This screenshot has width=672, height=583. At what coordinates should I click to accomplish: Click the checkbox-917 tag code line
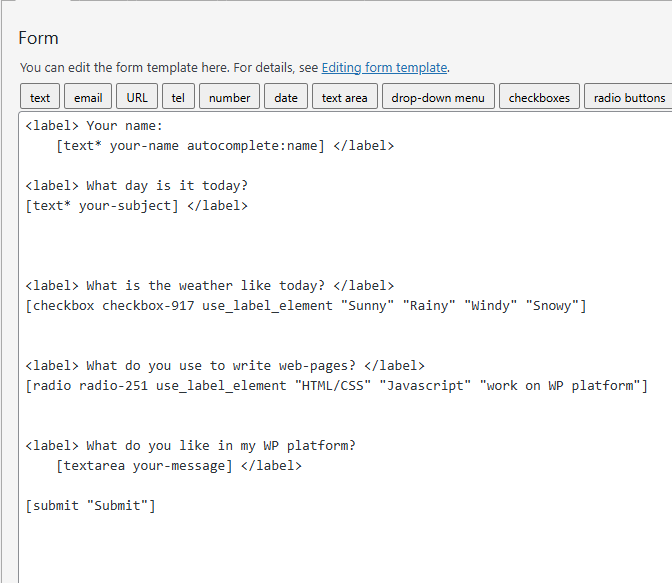(x=305, y=306)
